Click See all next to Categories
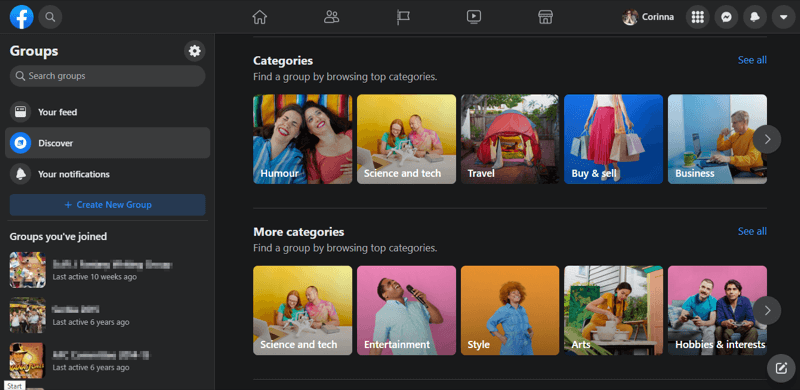 (752, 60)
